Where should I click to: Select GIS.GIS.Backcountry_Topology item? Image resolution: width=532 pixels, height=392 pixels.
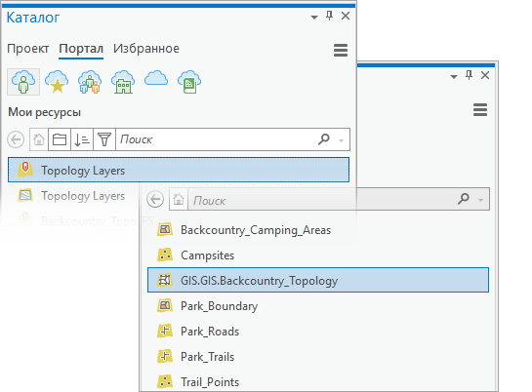(318, 280)
